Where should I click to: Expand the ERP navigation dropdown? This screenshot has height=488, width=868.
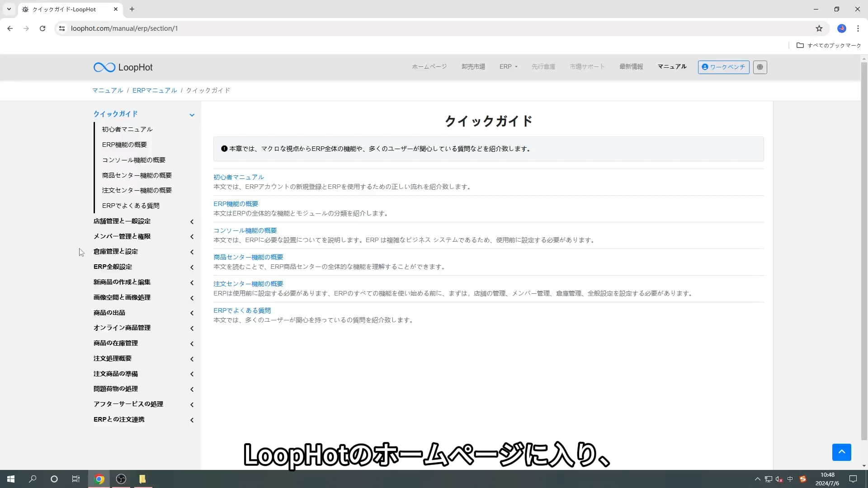coord(508,66)
